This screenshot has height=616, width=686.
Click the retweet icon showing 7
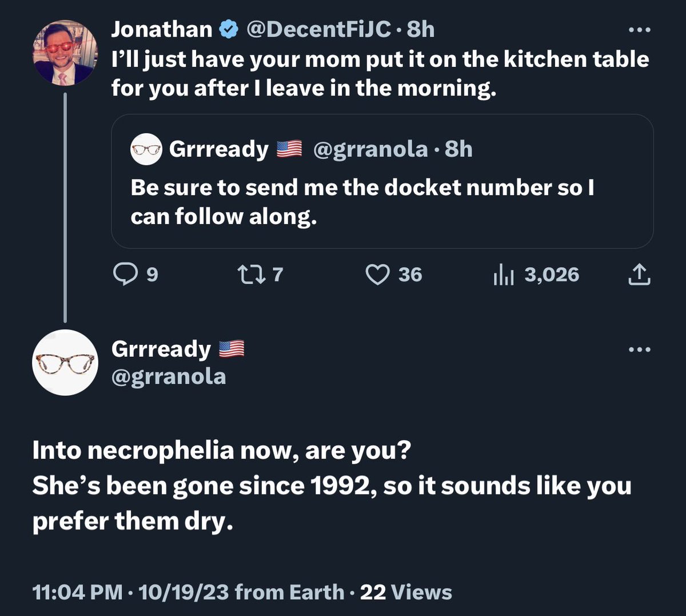pos(251,275)
